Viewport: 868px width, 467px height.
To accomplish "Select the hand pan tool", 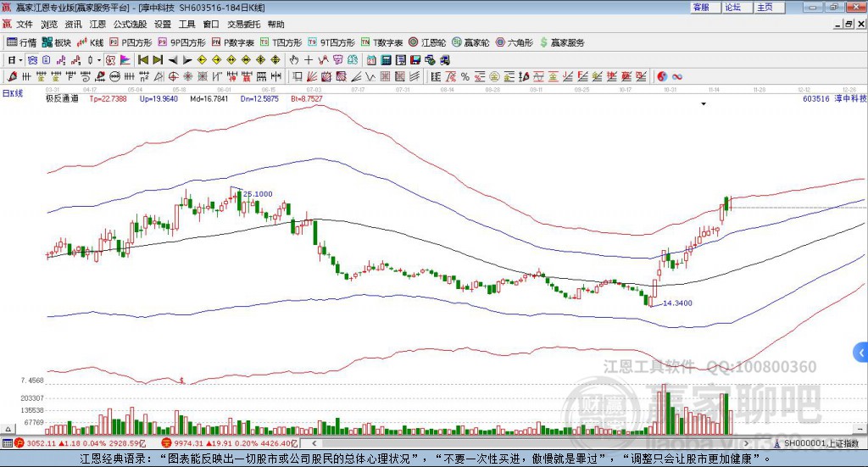I will click(x=293, y=60).
